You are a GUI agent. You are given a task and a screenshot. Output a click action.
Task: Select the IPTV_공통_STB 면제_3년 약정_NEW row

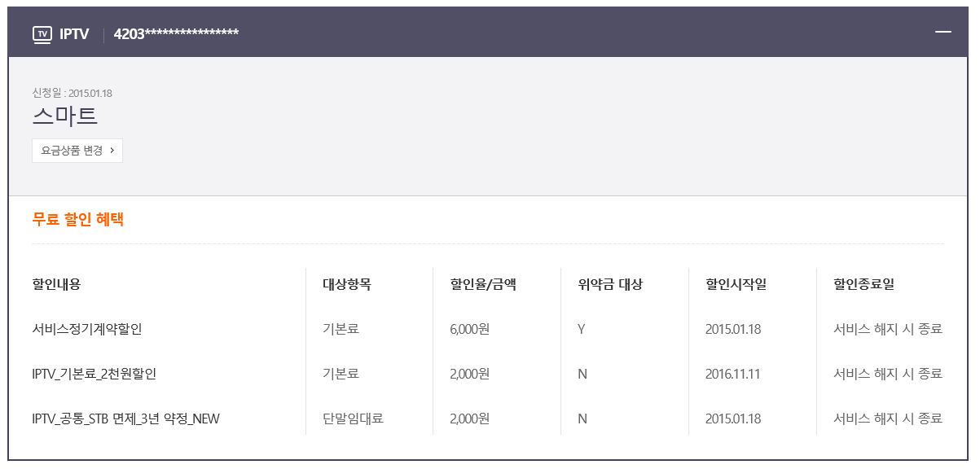click(x=487, y=419)
